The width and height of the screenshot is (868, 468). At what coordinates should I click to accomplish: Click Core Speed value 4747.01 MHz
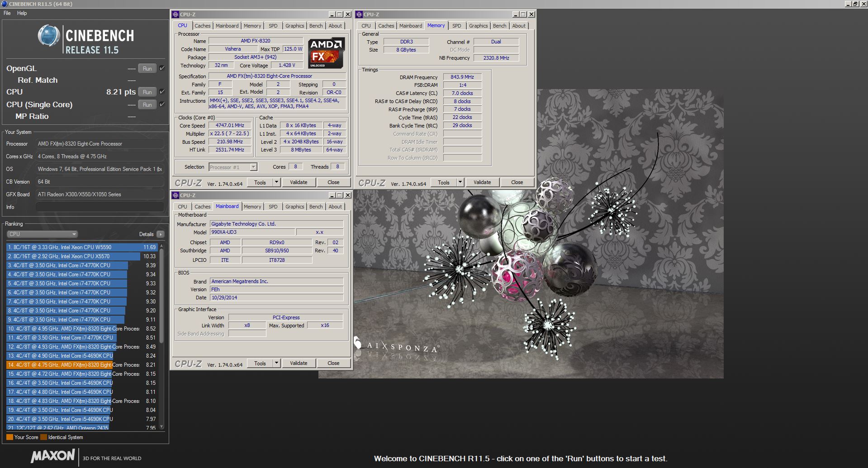pos(230,126)
